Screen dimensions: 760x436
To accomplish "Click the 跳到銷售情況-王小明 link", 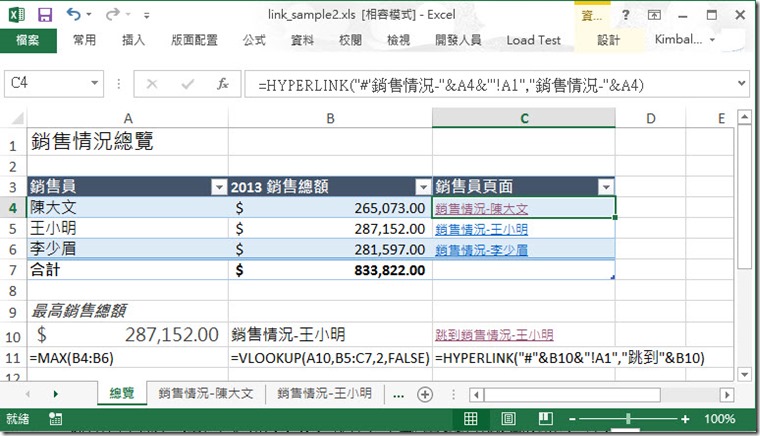I will pyautogui.click(x=494, y=335).
